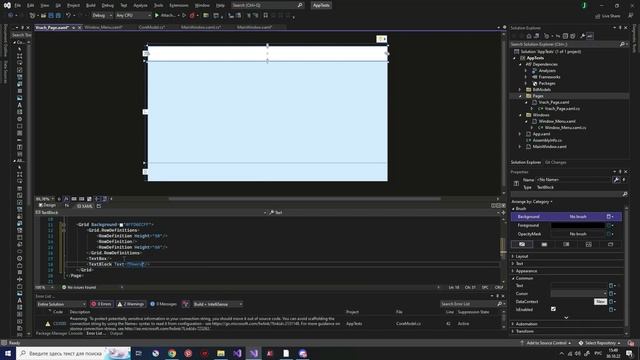The image size is (640, 360).
Task: Click the black Foreground color swatch
Action: click(578, 225)
